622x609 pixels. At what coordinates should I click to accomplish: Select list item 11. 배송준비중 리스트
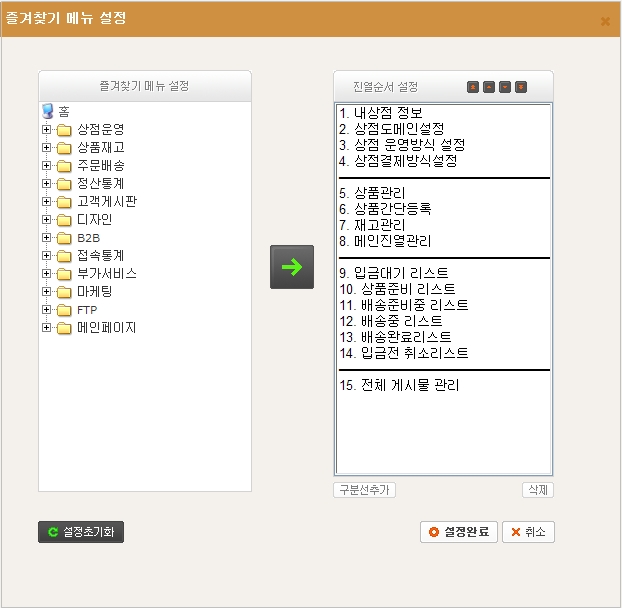(x=443, y=305)
